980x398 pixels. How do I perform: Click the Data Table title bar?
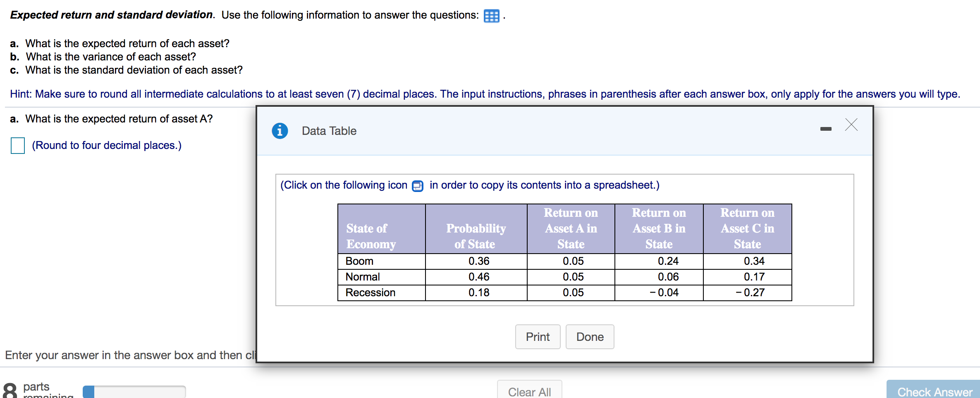click(x=329, y=130)
